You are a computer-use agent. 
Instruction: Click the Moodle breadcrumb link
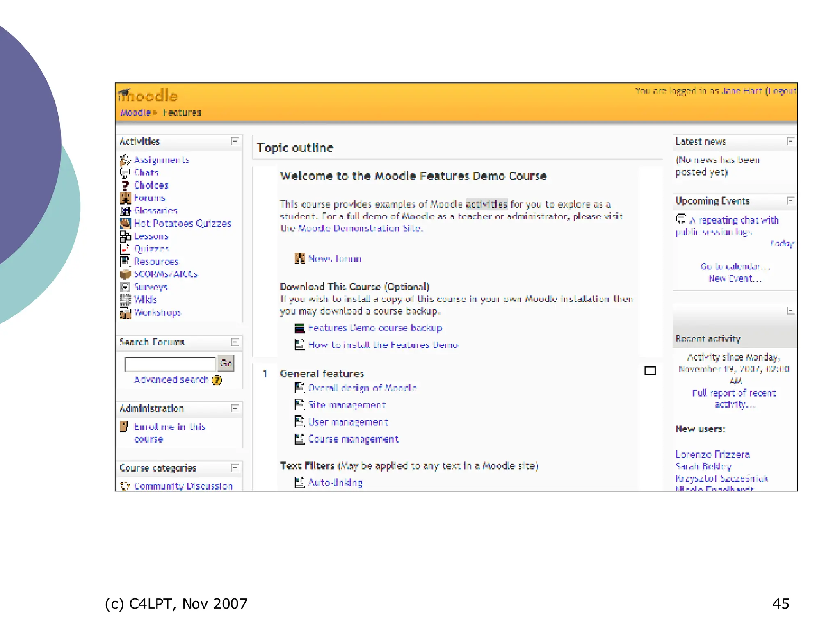click(x=135, y=113)
